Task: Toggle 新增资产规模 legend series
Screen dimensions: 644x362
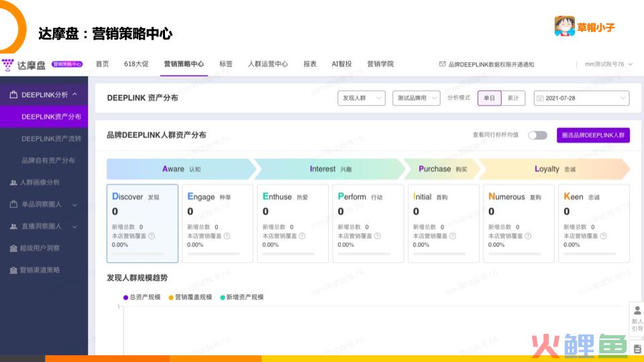Action: coord(242,297)
